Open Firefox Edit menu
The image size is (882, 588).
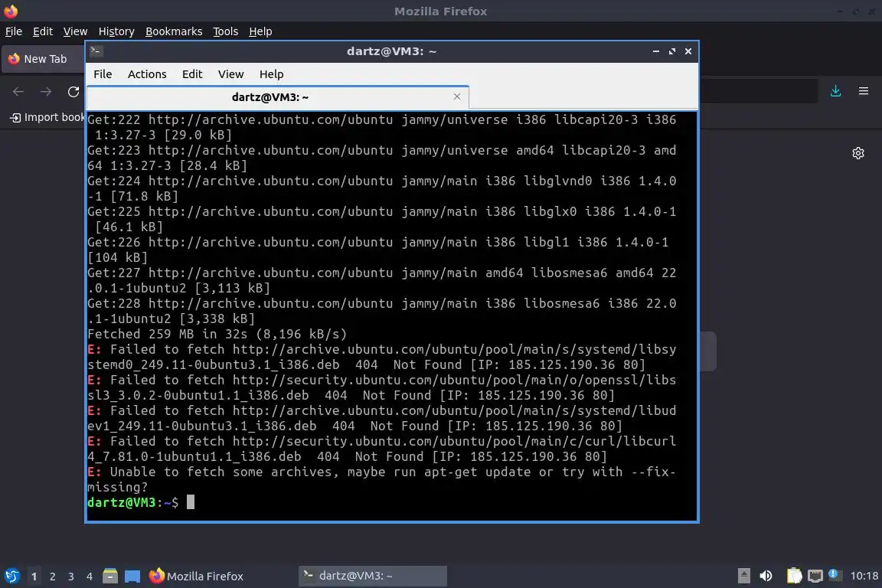43,31
